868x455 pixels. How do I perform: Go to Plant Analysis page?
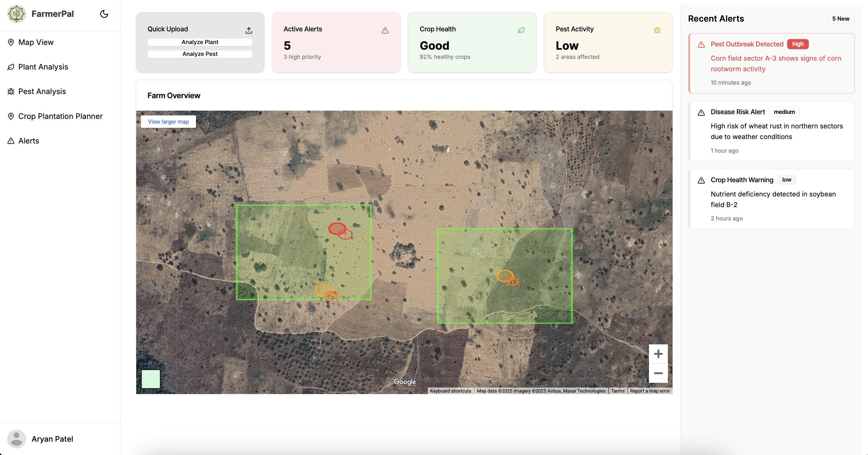(x=43, y=67)
